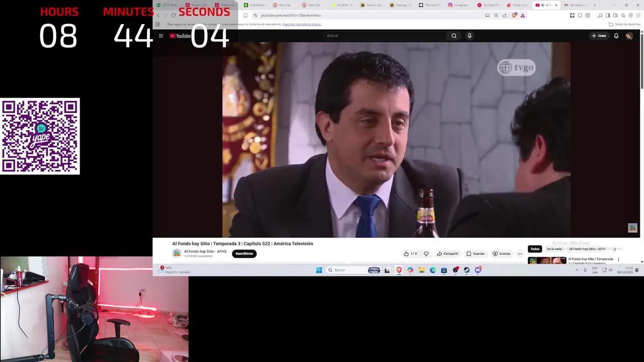644x362 pixels.
Task: Open options menu for recommended video
Action: [618, 259]
